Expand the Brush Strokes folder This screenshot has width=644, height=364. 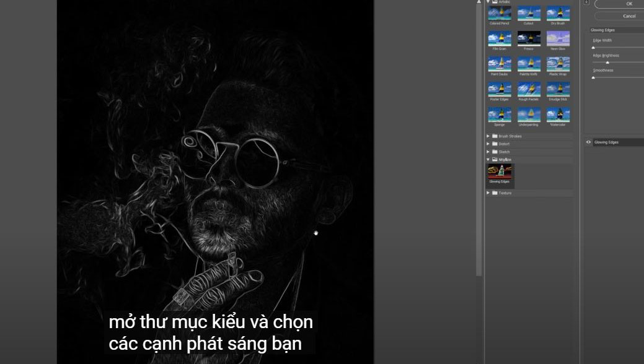click(x=488, y=136)
